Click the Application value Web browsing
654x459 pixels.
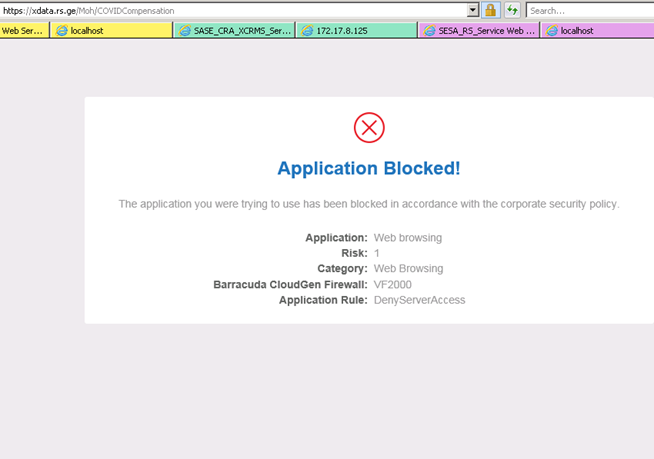pos(407,238)
